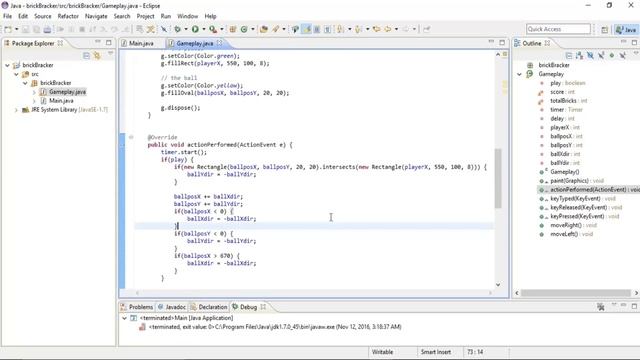Maximize the Package Explorer view
The image size is (640, 360).
pyautogui.click(x=109, y=42)
